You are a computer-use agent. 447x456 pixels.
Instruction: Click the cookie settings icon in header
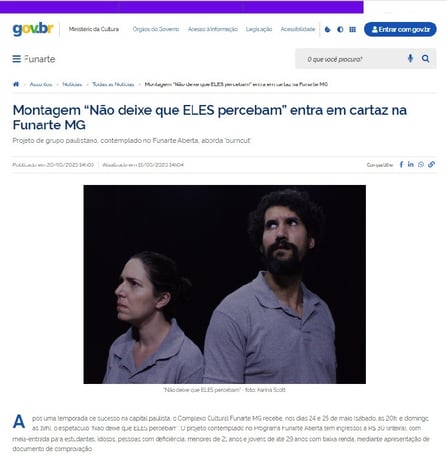[327, 29]
